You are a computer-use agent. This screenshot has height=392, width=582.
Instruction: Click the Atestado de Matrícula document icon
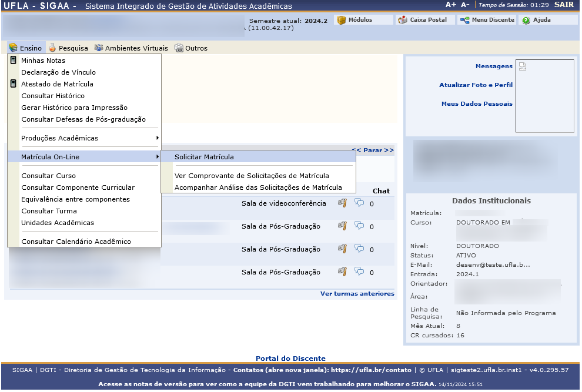(12, 83)
